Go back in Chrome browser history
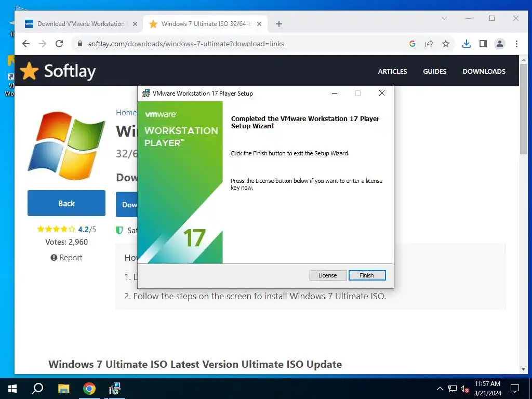Screen dimensions: 532x399 click(26, 44)
